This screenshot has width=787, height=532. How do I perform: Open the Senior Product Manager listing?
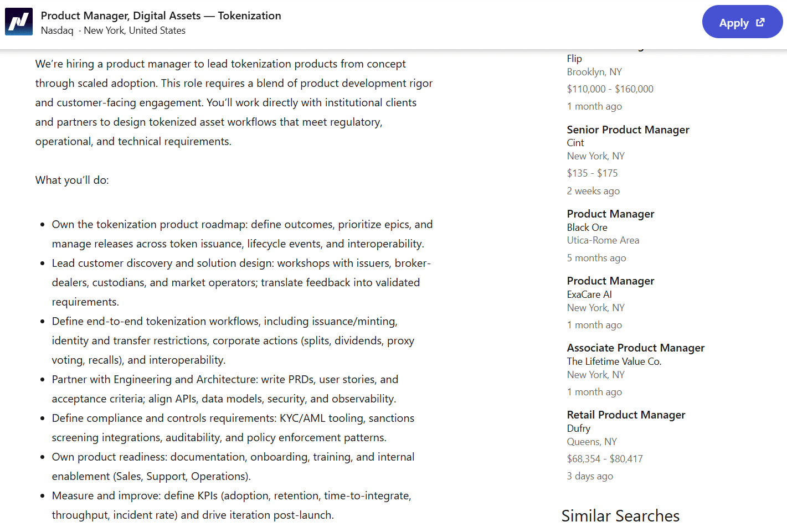tap(627, 130)
